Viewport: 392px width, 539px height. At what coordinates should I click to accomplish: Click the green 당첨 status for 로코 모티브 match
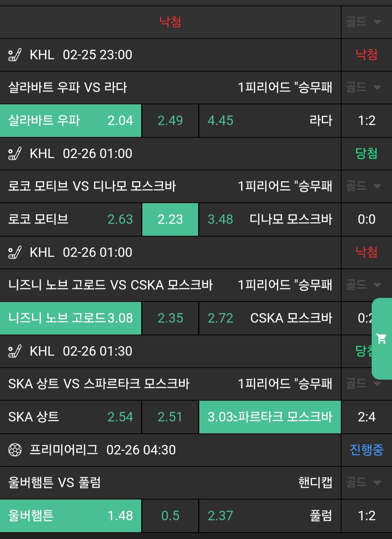tap(366, 154)
